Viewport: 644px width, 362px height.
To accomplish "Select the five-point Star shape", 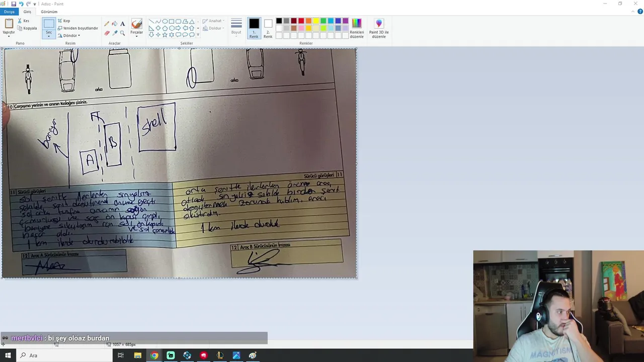I will [x=165, y=35].
